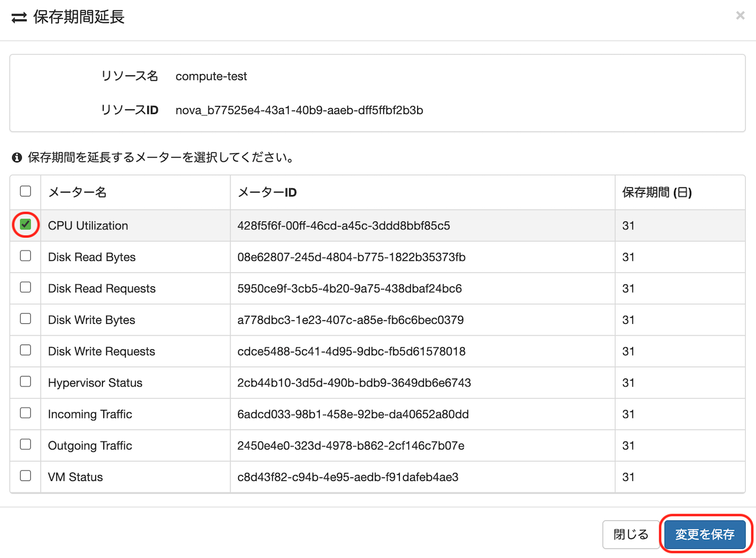Screen dimensions: 756x558
Task: Check the VM Status checkbox
Action: (x=25, y=476)
